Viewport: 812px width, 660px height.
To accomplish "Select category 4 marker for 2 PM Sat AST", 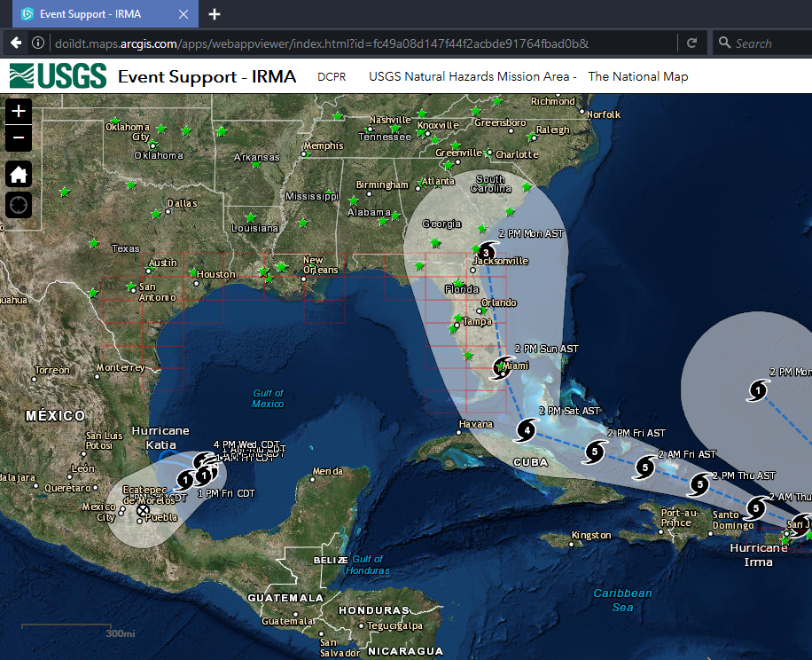I will [527, 430].
